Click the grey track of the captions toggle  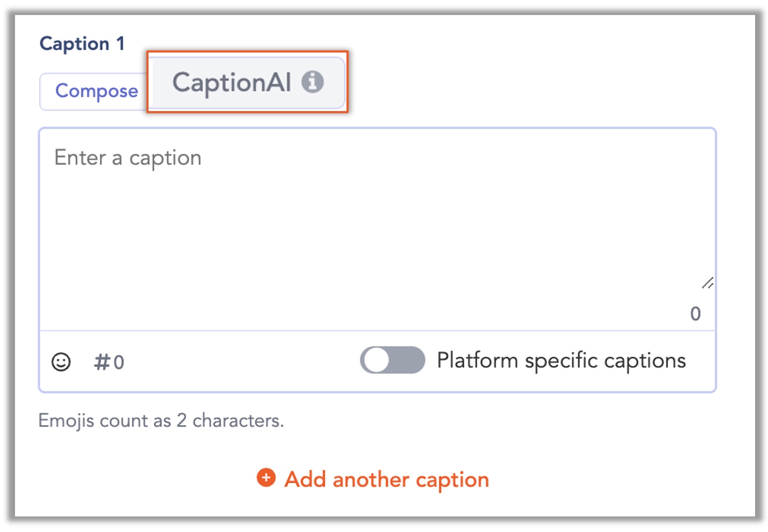[x=408, y=360]
